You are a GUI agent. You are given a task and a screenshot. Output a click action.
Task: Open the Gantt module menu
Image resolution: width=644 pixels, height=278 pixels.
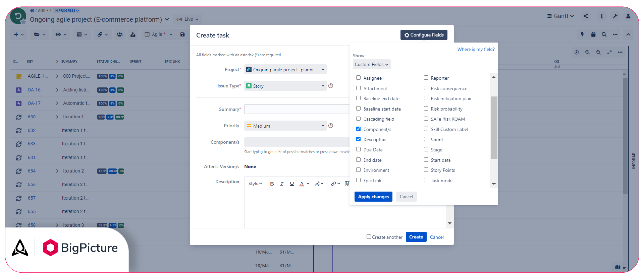click(560, 16)
